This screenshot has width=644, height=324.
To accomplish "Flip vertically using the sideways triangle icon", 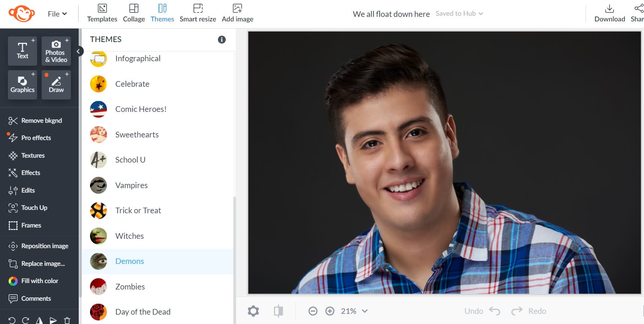I will coord(53,320).
